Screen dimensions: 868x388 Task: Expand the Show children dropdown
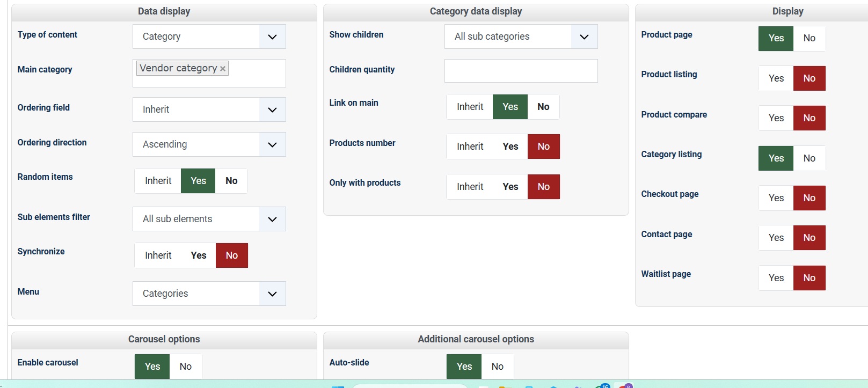coord(584,36)
